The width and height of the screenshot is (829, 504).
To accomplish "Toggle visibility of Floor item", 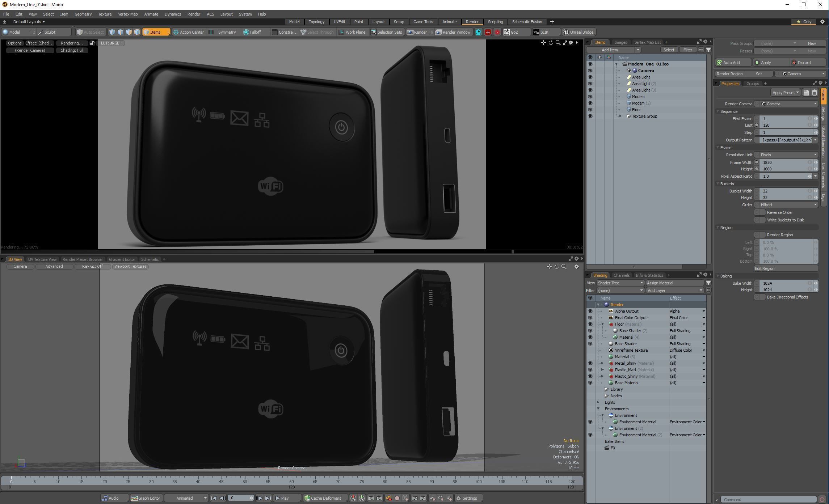I will pyautogui.click(x=590, y=110).
